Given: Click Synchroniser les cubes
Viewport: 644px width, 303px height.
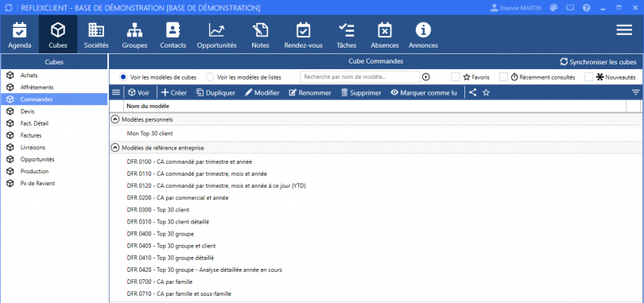Looking at the screenshot, I should (599, 62).
